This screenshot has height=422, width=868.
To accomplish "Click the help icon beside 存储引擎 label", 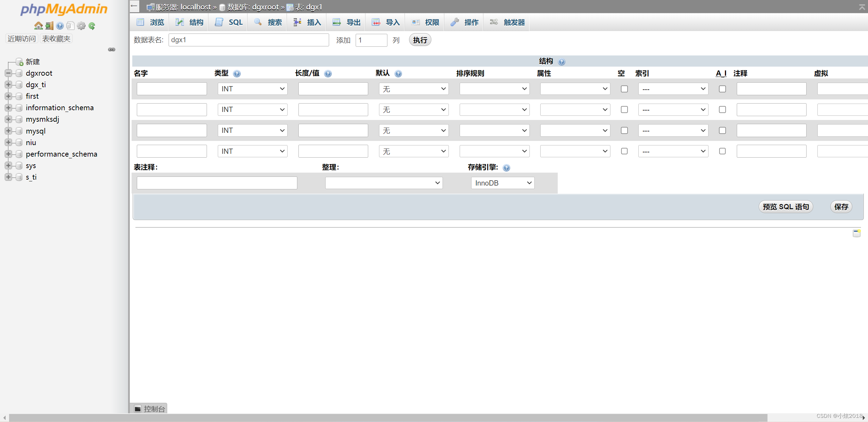I will pos(506,168).
